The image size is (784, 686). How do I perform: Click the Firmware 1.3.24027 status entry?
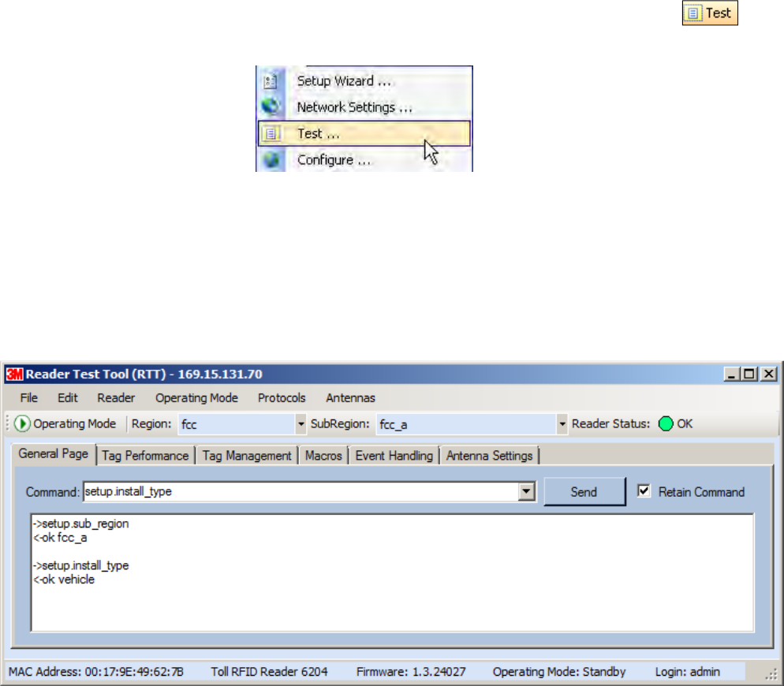coord(411,672)
